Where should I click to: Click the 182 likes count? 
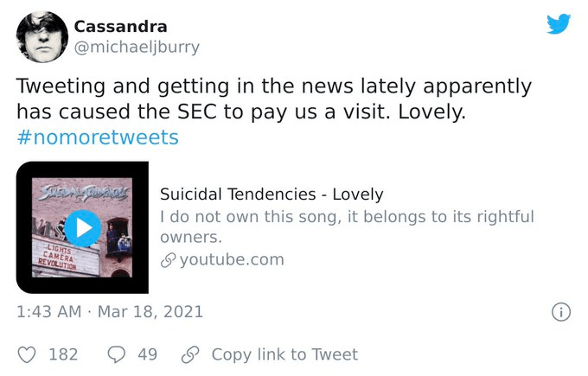pyautogui.click(x=63, y=354)
